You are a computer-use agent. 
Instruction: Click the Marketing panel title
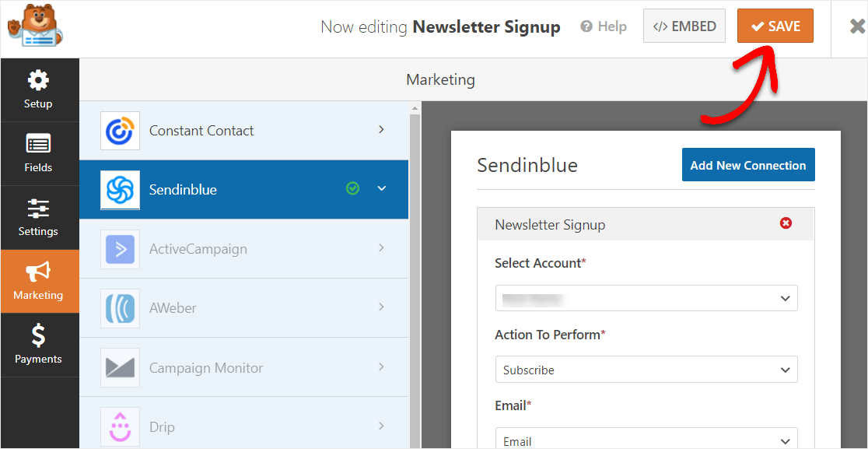pos(441,79)
